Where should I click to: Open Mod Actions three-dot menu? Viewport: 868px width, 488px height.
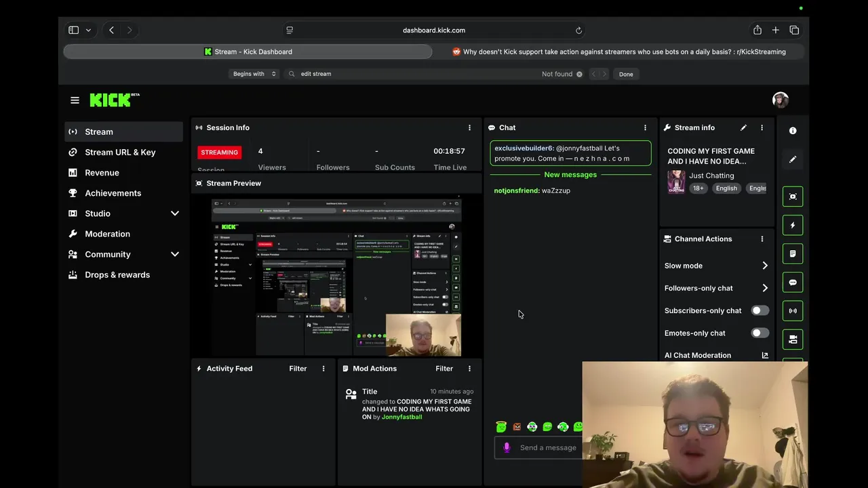[469, 369]
